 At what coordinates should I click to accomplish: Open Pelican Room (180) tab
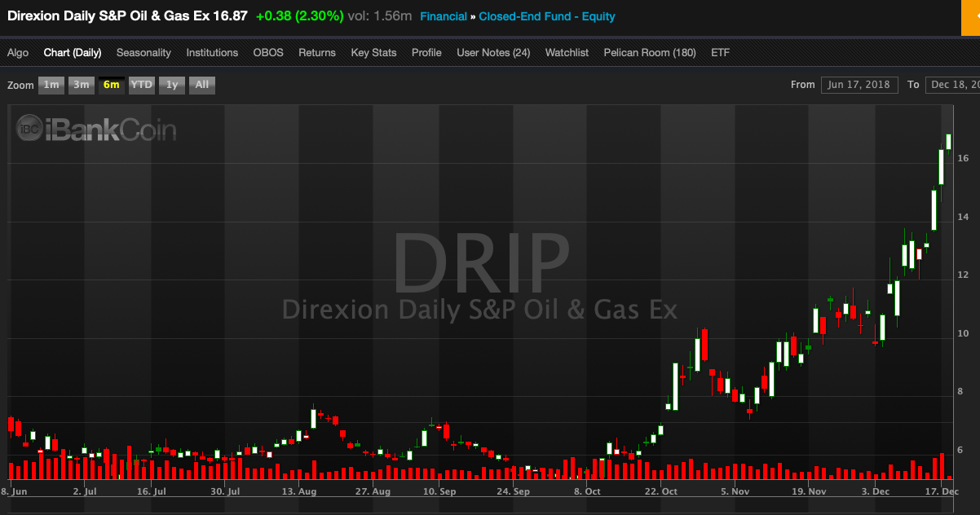pyautogui.click(x=650, y=52)
